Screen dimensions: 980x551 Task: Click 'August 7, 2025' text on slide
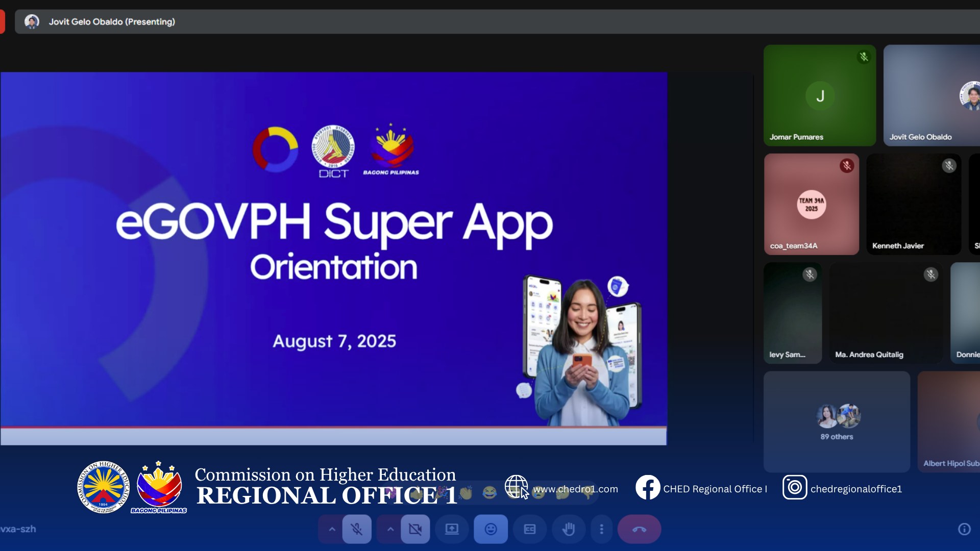[334, 341]
